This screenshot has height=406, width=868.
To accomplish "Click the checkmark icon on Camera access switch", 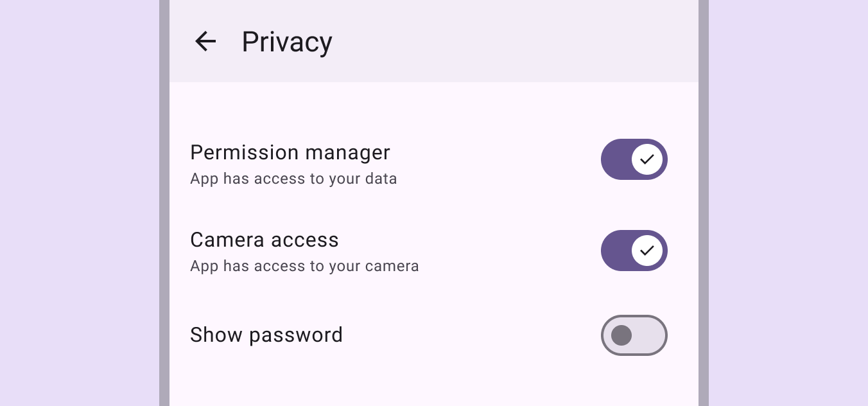I will tap(647, 251).
